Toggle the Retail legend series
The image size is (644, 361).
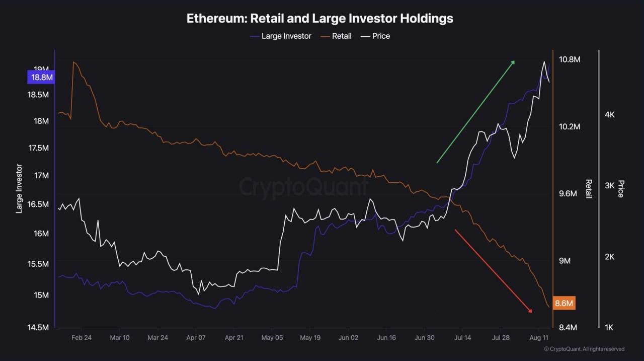point(336,36)
